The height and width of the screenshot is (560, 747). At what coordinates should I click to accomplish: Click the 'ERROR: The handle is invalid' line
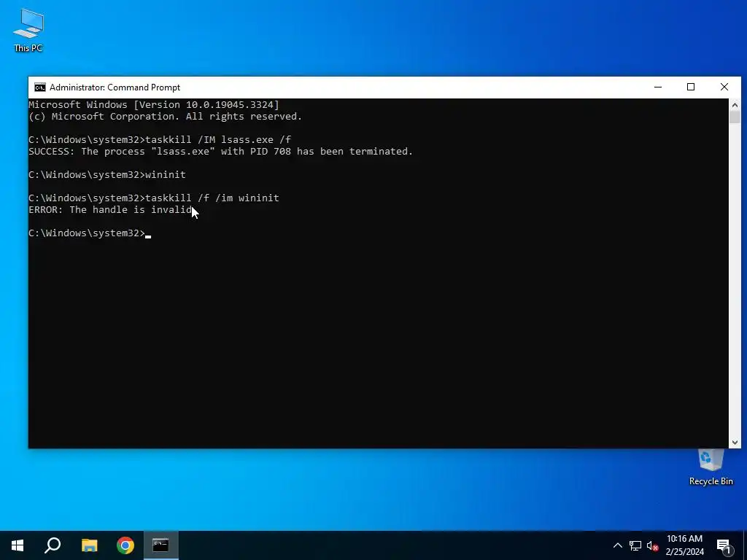[110, 209]
